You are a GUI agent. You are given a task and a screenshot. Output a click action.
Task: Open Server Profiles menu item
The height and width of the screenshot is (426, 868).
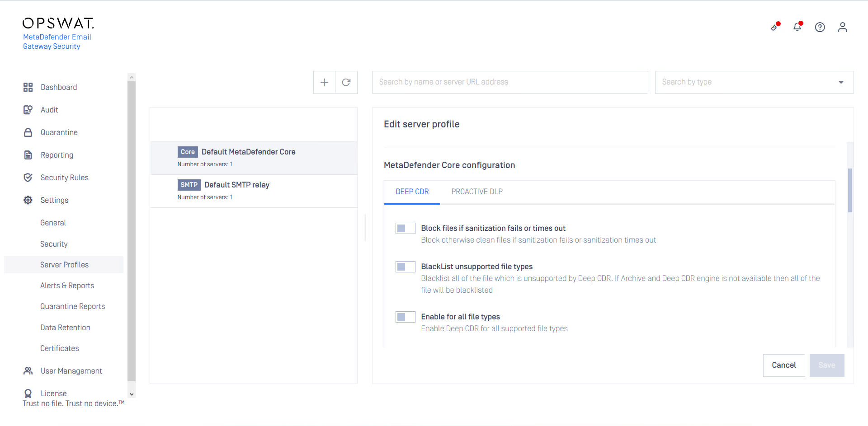64,265
